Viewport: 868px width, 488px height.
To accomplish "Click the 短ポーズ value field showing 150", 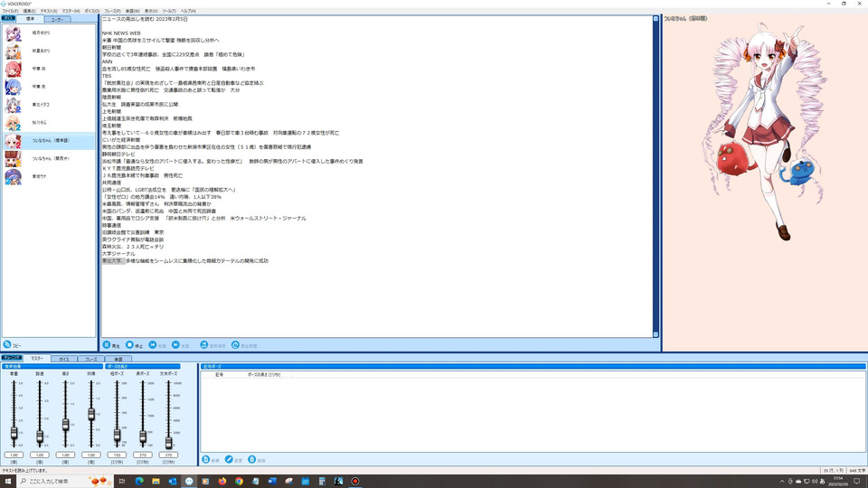I will tap(117, 455).
